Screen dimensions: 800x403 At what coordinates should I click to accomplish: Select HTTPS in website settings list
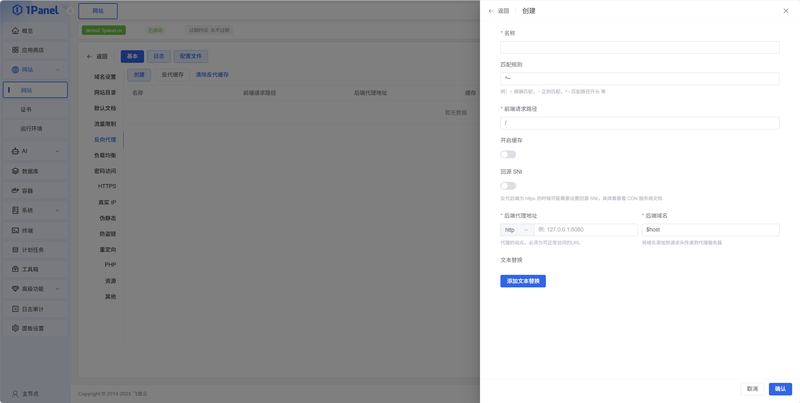(x=107, y=186)
